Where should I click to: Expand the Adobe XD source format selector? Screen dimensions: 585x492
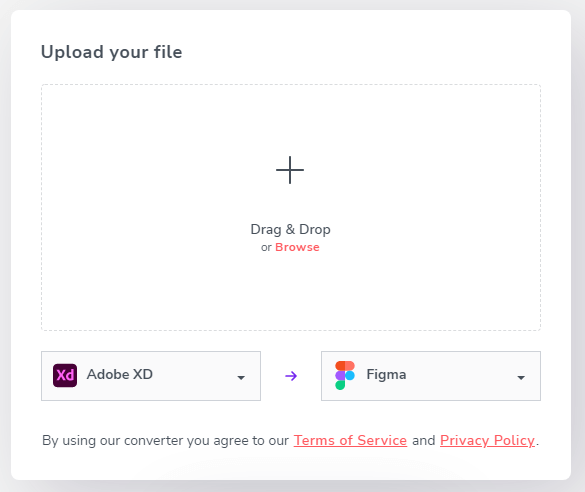(151, 376)
